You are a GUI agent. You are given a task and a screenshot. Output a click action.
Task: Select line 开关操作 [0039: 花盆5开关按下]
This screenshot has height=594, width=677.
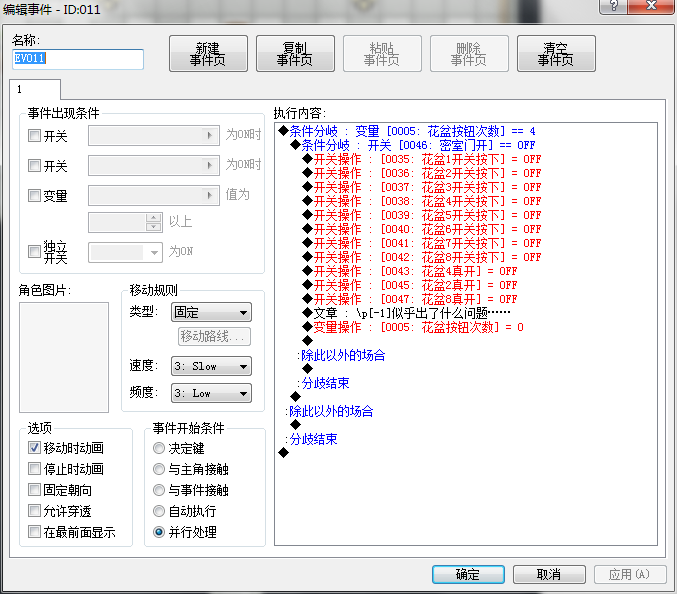point(422,215)
